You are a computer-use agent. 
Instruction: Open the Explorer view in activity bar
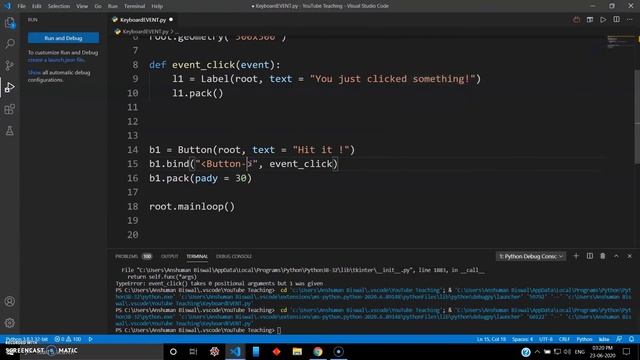10,22
